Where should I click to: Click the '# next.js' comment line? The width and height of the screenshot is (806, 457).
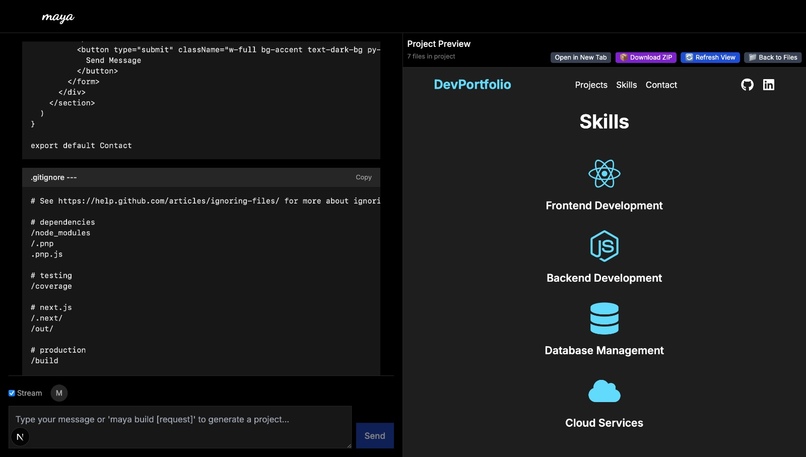(x=51, y=307)
